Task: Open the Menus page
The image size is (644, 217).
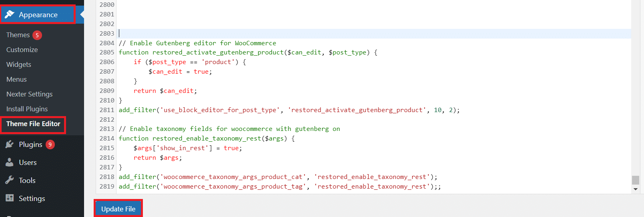Action: pos(16,80)
